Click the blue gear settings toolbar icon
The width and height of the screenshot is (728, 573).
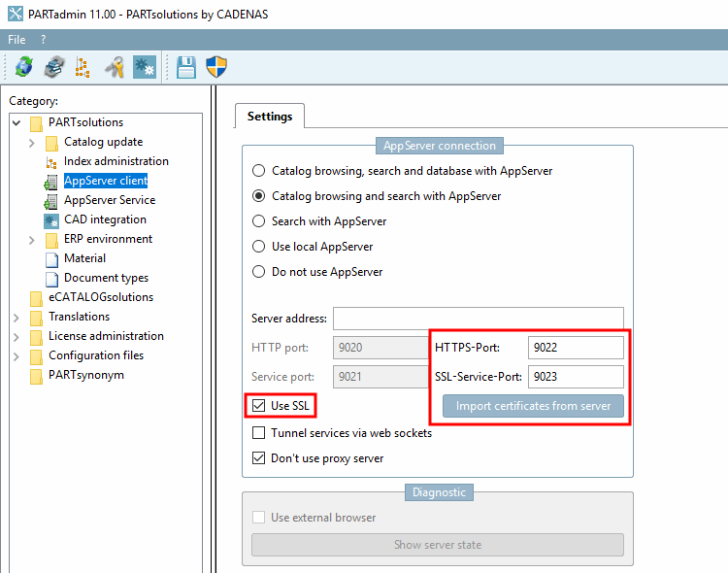pyautogui.click(x=145, y=67)
